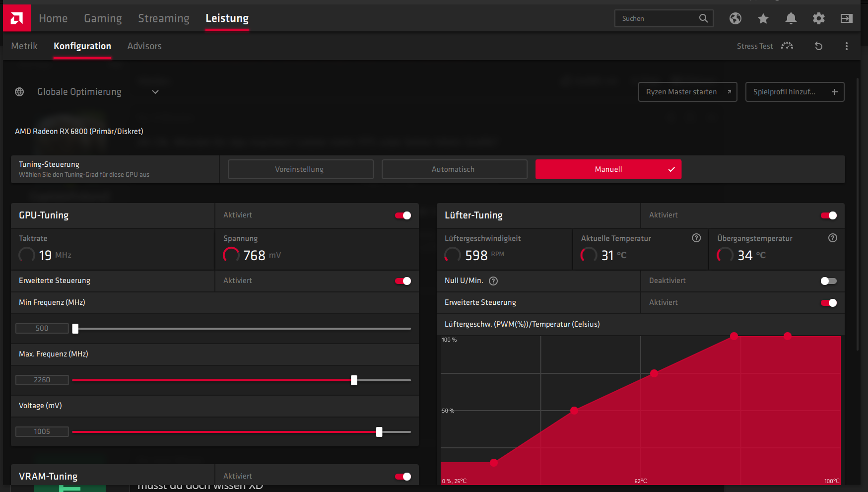Click Voreinstellung tuning button
Screen dimensions: 868x492
click(x=301, y=169)
